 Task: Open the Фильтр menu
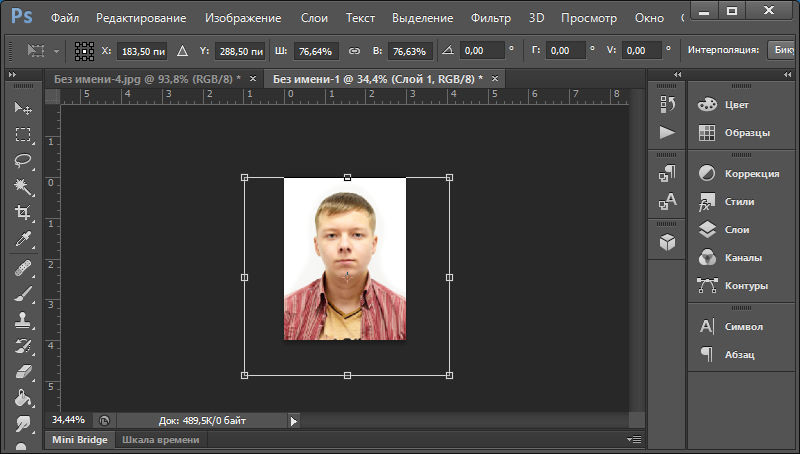pyautogui.click(x=490, y=18)
